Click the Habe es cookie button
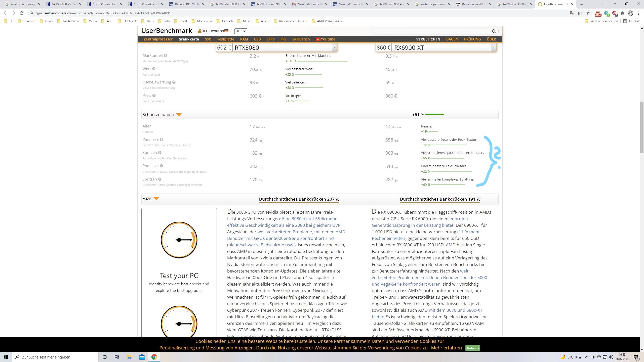644x362 pixels. [x=473, y=348]
